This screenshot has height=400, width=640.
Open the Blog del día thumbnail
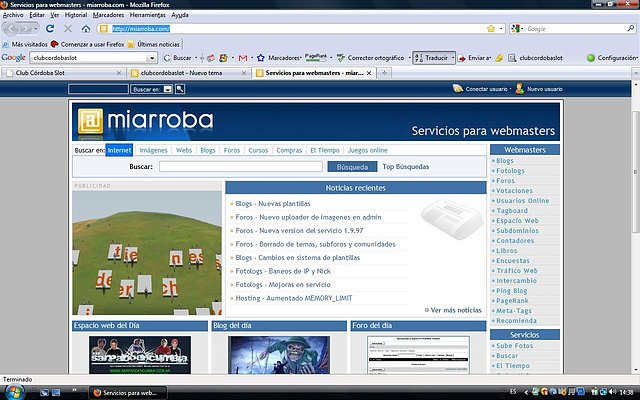[279, 355]
